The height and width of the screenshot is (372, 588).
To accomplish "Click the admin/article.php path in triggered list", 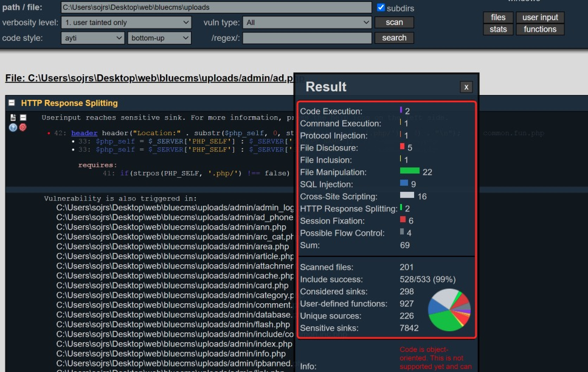I will [175, 256].
